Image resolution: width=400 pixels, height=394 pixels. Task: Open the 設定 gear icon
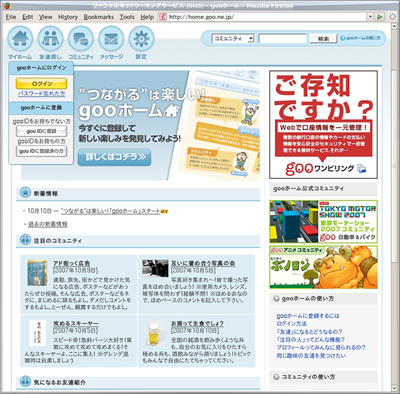[x=141, y=39]
